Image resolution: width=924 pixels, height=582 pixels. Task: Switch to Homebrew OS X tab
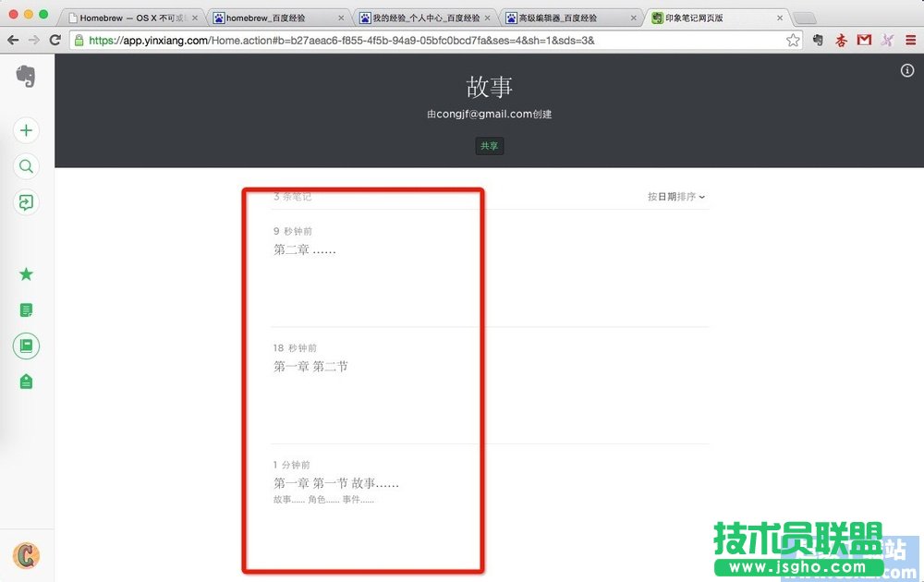131,18
